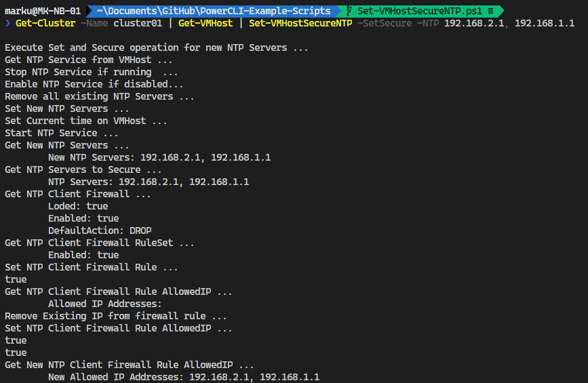Click 'Remove all existing NTP Servers' line
The height and width of the screenshot is (383, 588).
(x=100, y=96)
